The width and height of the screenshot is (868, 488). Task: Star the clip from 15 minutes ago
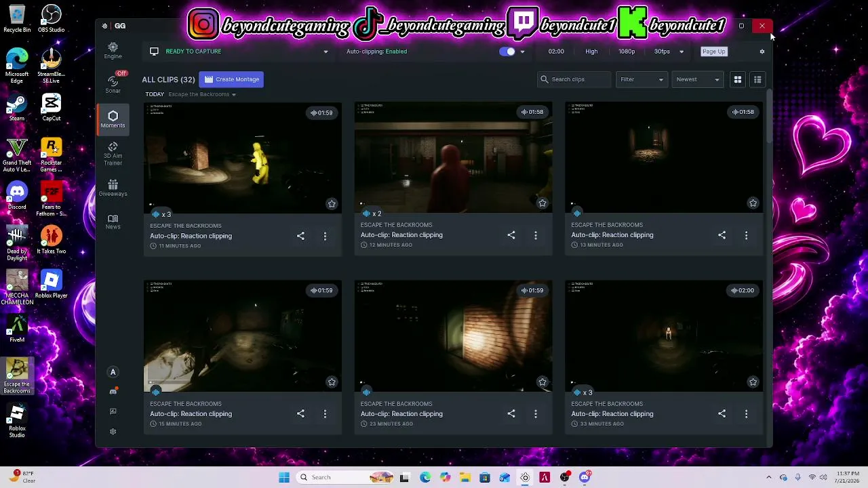click(332, 382)
